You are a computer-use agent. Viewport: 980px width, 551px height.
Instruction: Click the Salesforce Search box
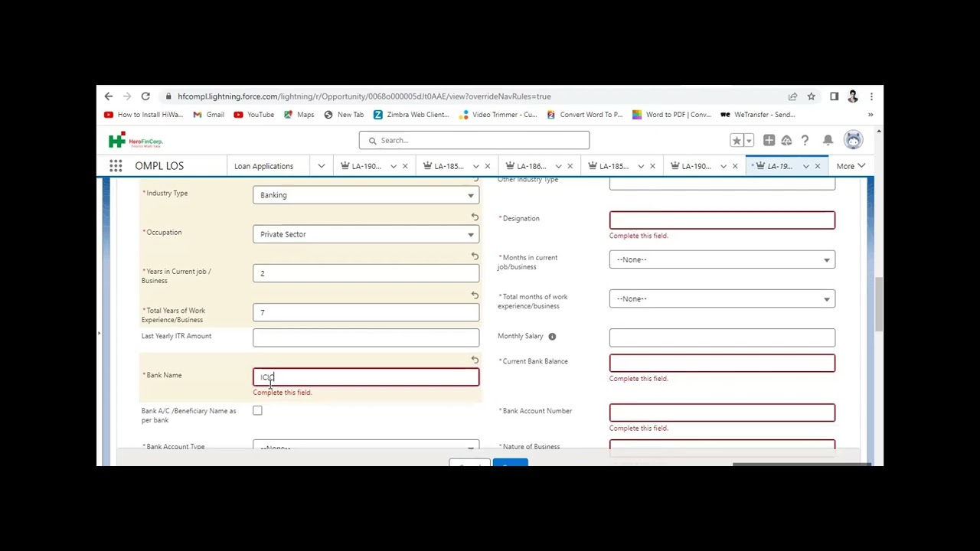pos(474,141)
